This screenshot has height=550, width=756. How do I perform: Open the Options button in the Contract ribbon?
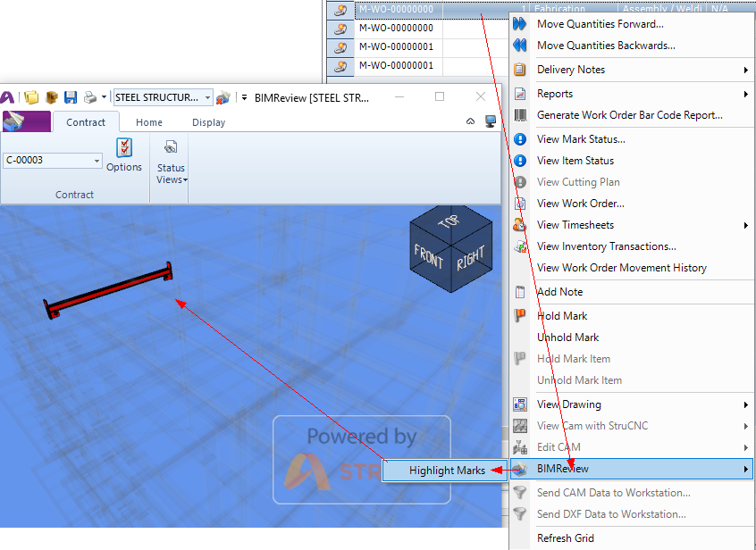(124, 155)
